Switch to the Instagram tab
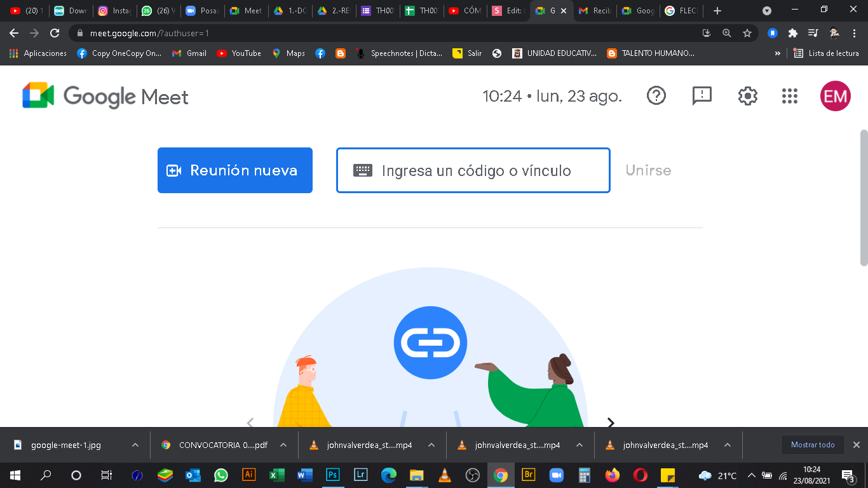This screenshot has height=488, width=868. [115, 11]
